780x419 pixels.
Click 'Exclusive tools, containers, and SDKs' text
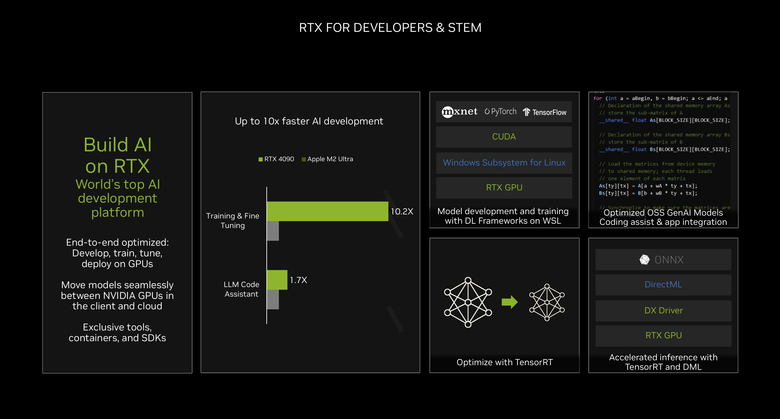(117, 332)
